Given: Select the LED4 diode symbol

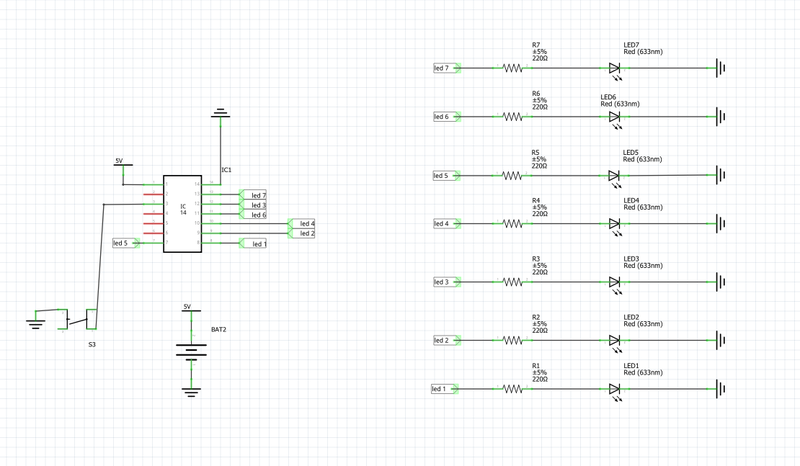Looking at the screenshot, I should tap(615, 223).
